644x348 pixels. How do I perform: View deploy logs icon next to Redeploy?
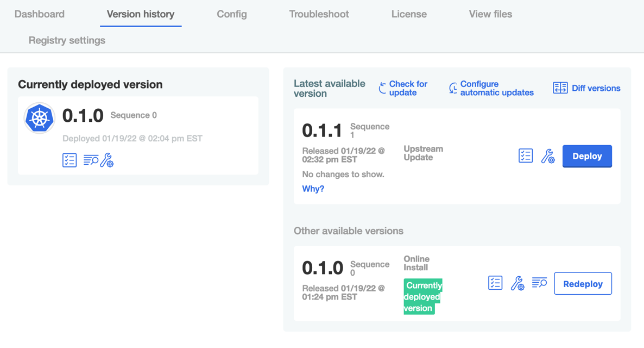coord(539,283)
